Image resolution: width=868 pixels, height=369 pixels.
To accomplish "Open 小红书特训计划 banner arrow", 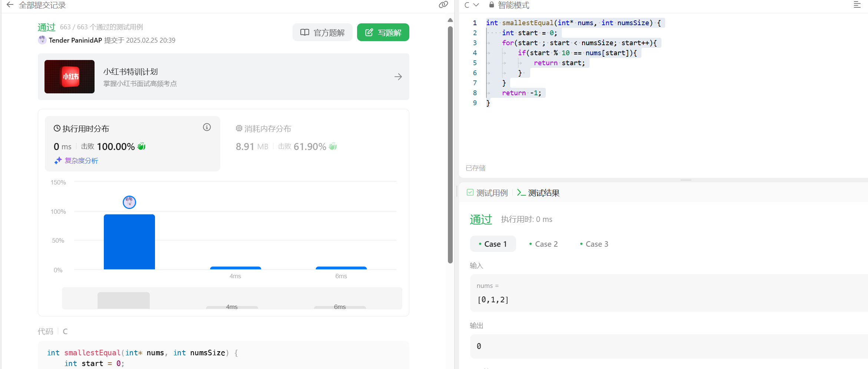I will [398, 77].
